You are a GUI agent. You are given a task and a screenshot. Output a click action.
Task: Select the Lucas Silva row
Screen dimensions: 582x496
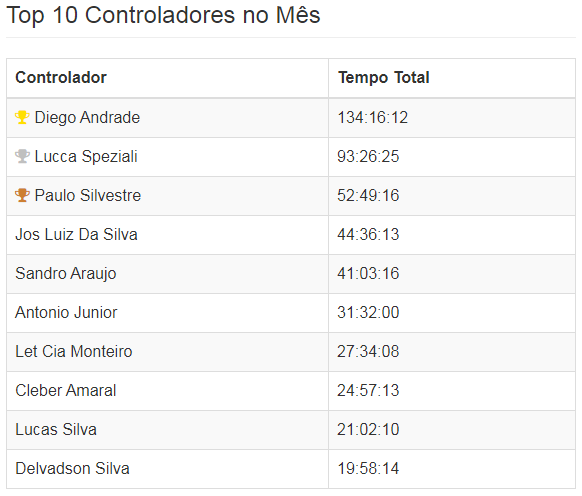(291, 430)
